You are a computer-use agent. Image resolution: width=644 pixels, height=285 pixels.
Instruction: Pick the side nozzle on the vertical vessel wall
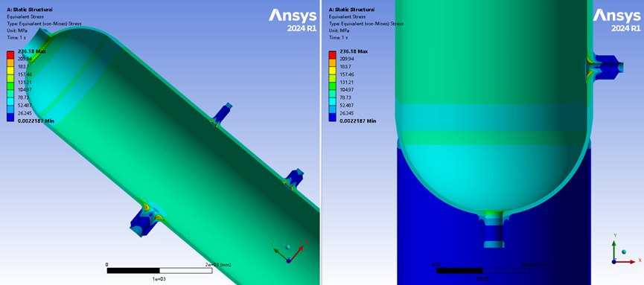605,66
